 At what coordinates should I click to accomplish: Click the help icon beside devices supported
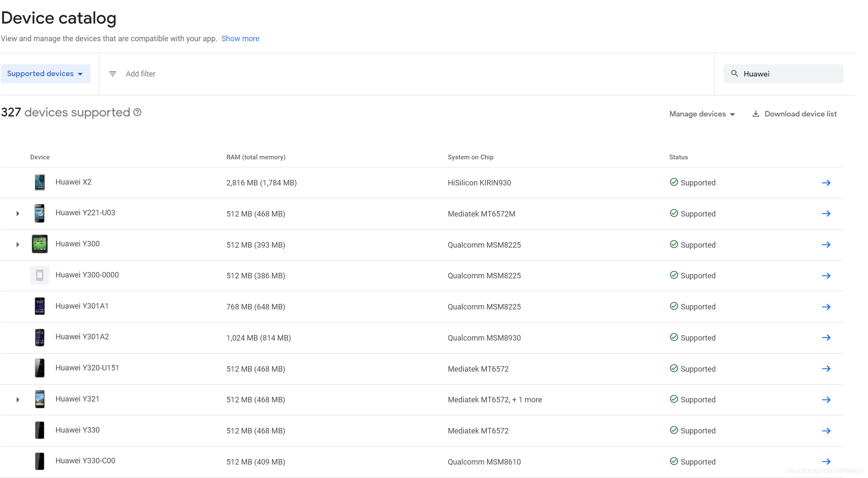(137, 112)
